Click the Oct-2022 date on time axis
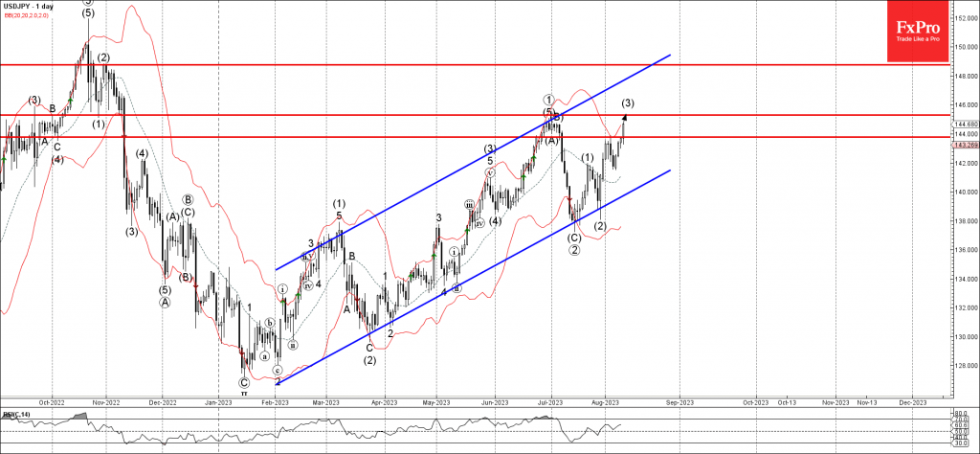Viewport: 980px width, 454px height. [x=51, y=403]
